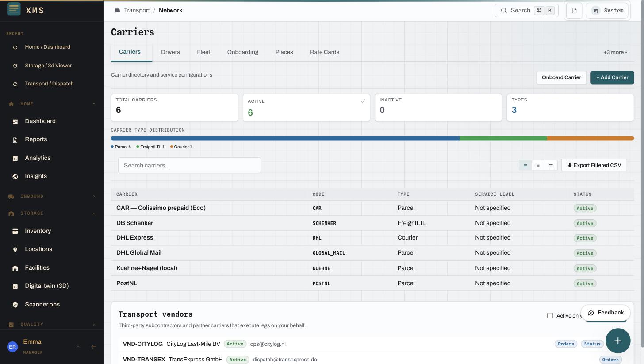
Task: Click the Insights globe icon
Action: click(15, 177)
